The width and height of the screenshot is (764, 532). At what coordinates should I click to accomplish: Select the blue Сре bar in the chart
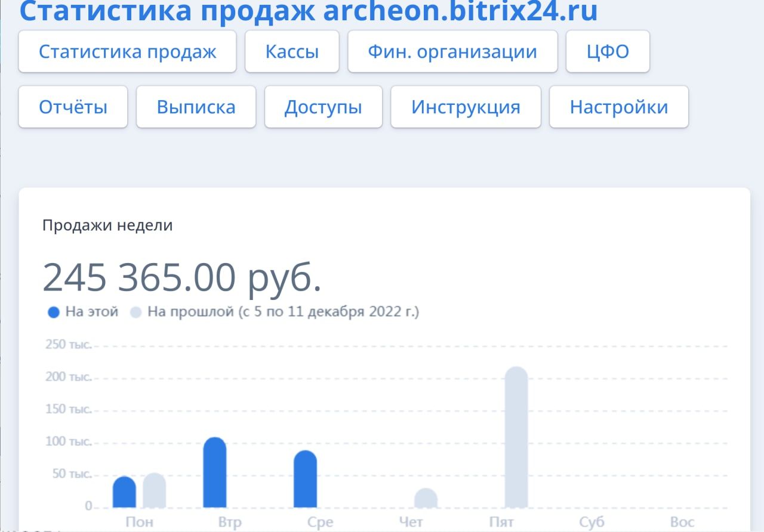pyautogui.click(x=306, y=479)
